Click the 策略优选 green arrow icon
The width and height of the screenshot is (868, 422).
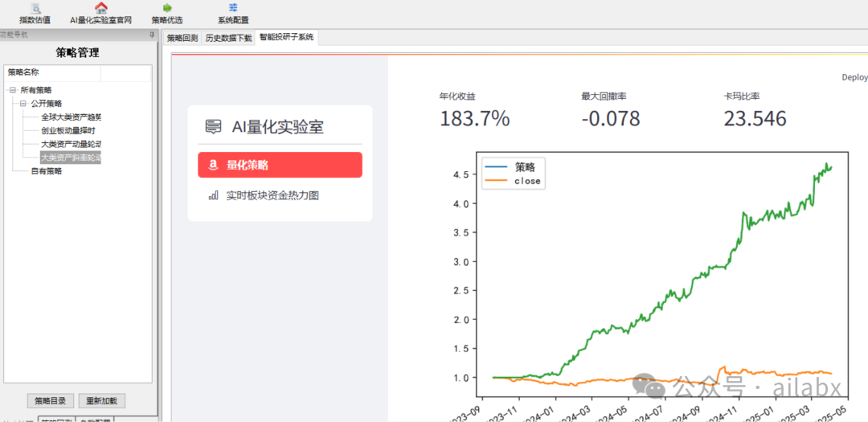(x=167, y=8)
